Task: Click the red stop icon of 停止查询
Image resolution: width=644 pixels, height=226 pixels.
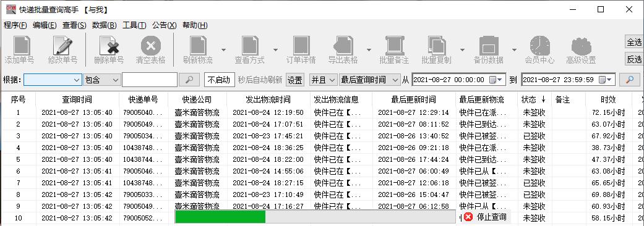Action: [469, 217]
